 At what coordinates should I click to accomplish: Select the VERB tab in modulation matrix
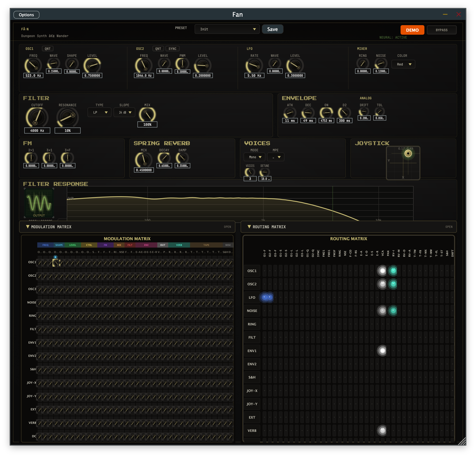click(179, 245)
